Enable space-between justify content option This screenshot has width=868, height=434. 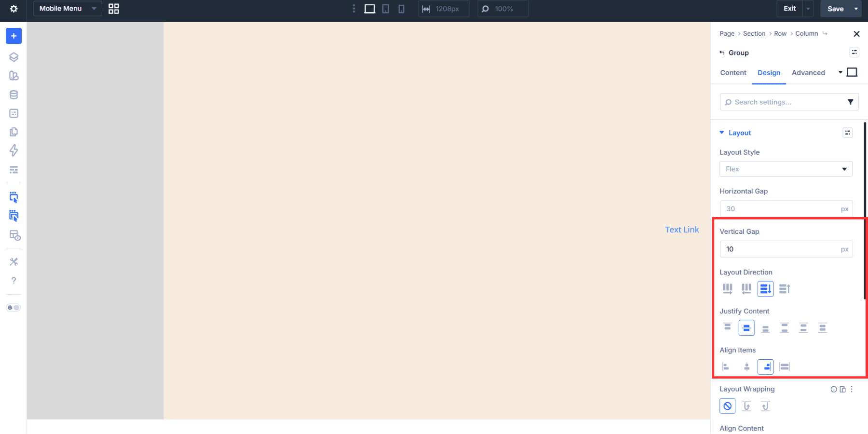click(x=784, y=327)
